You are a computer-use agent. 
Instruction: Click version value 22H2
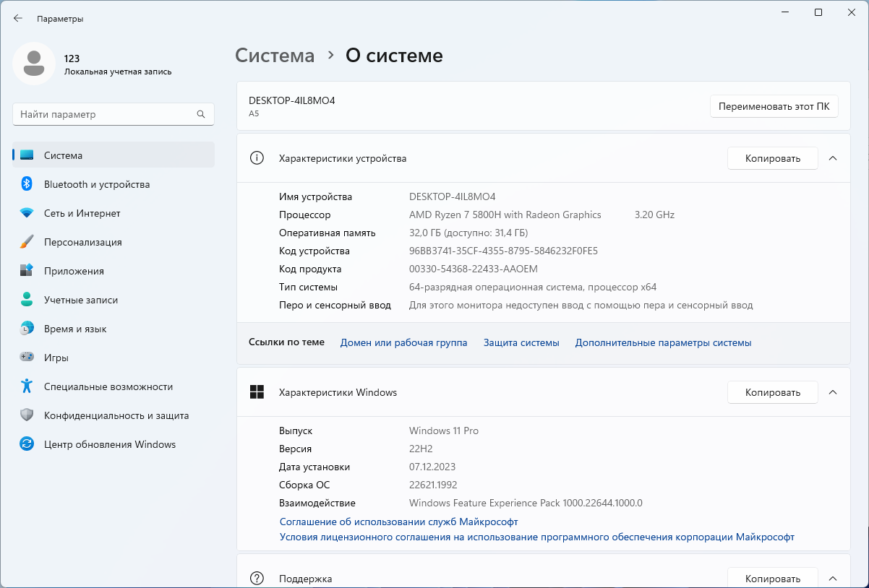(421, 449)
